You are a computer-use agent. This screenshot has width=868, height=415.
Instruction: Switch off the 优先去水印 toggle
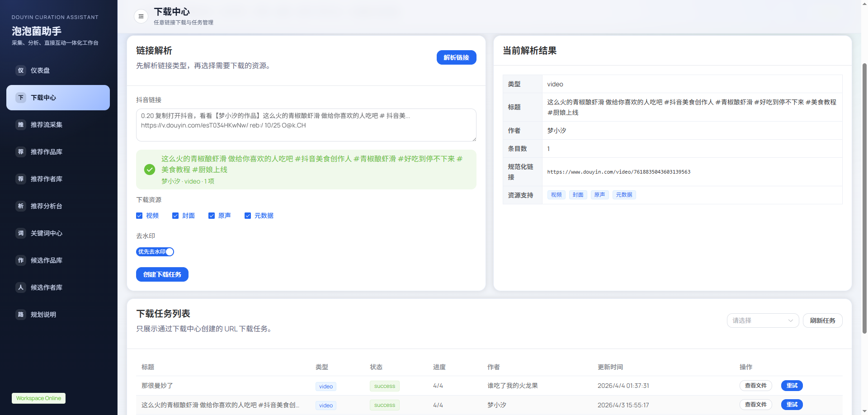(155, 252)
